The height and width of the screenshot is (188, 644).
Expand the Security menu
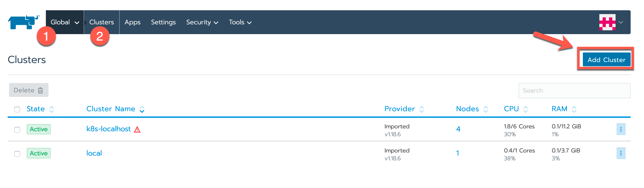point(202,22)
